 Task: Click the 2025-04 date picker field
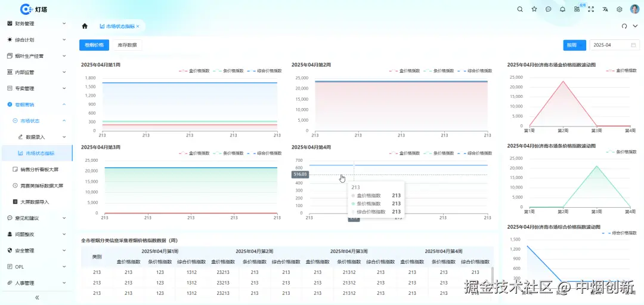click(614, 45)
